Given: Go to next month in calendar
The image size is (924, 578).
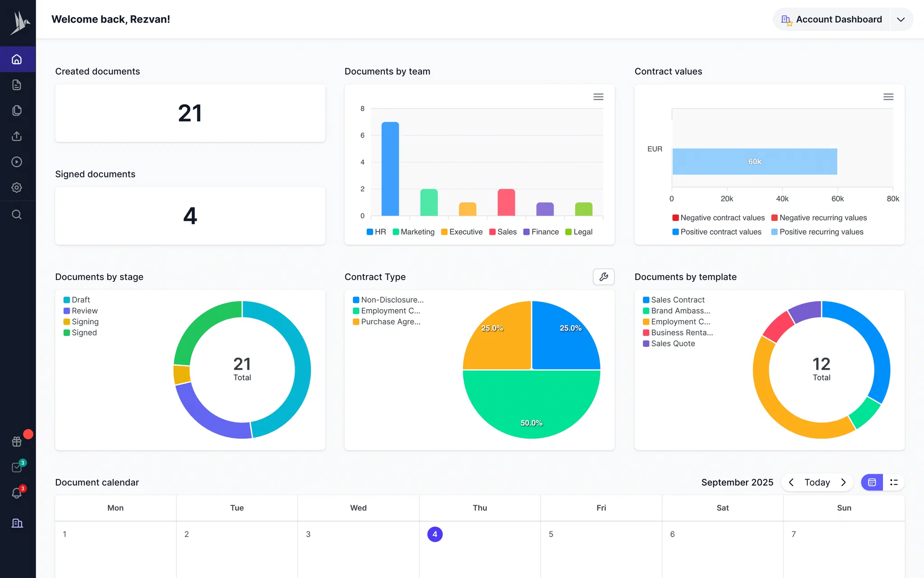Looking at the screenshot, I should pos(843,482).
